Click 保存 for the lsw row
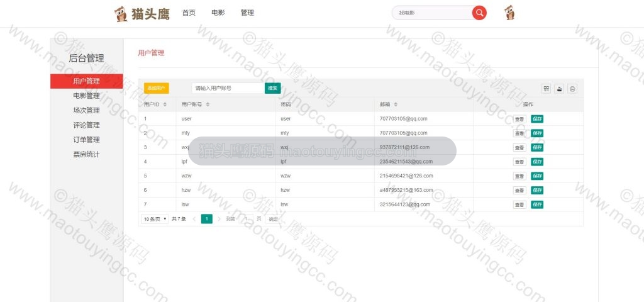 point(537,204)
